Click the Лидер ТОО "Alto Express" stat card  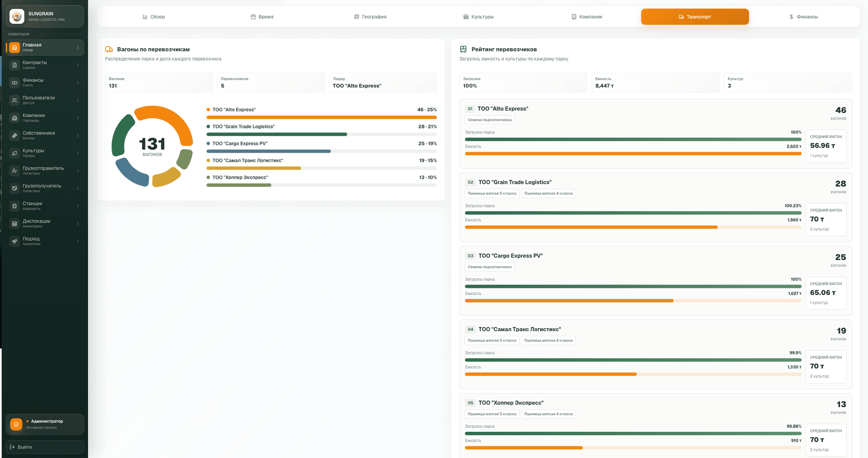coord(383,82)
